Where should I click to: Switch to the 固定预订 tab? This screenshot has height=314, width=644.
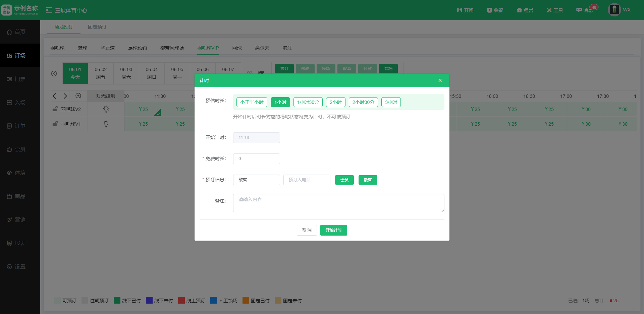[97, 27]
